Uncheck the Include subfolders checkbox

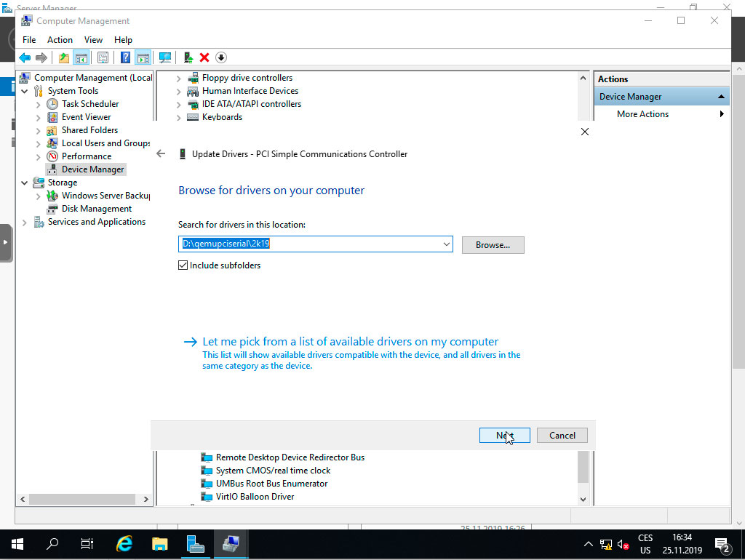point(182,265)
